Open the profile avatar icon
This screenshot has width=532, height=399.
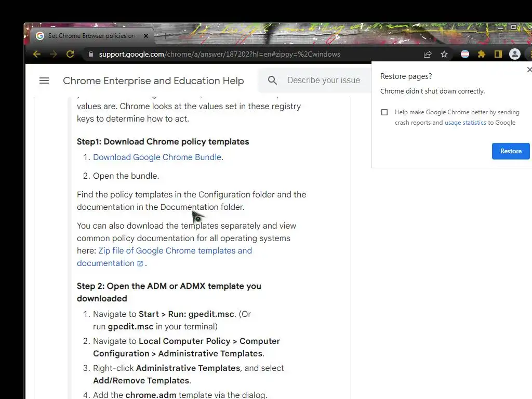coord(515,54)
